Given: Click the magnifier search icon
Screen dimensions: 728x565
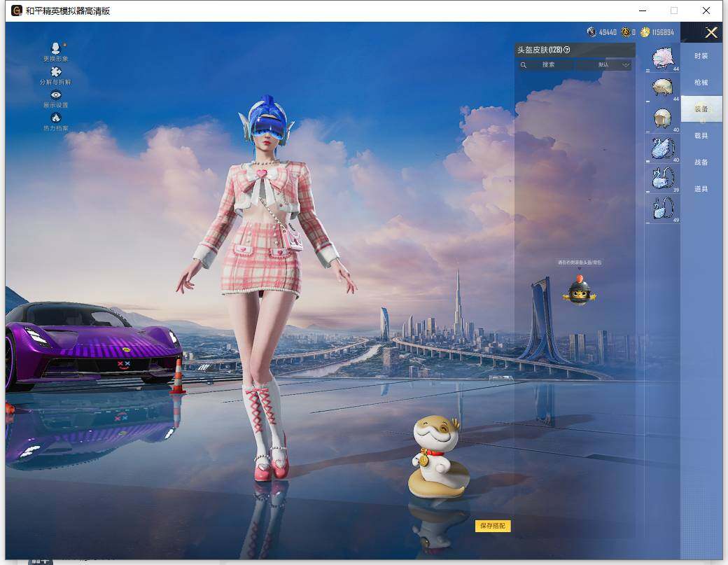Looking at the screenshot, I should [524, 65].
